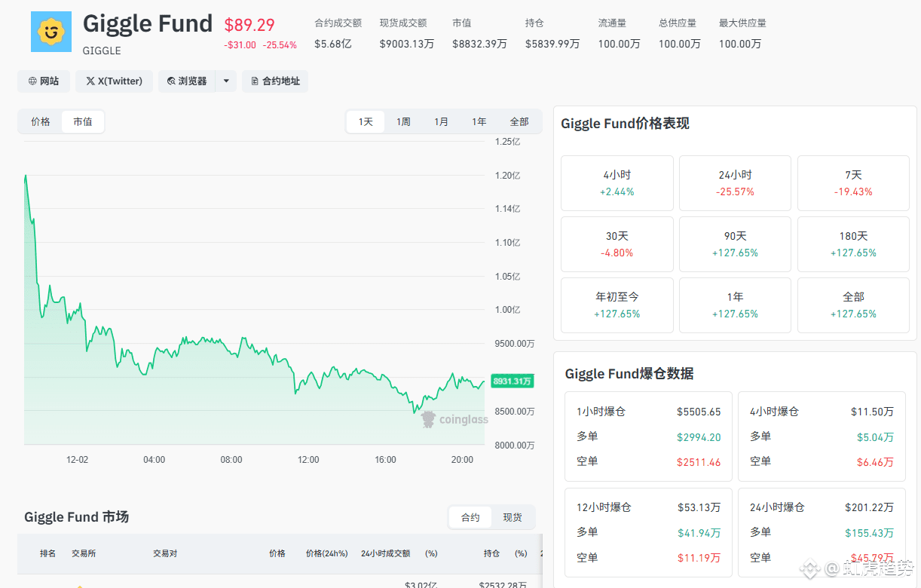Click the 浏览器 explorer search icon

pyautogui.click(x=171, y=81)
